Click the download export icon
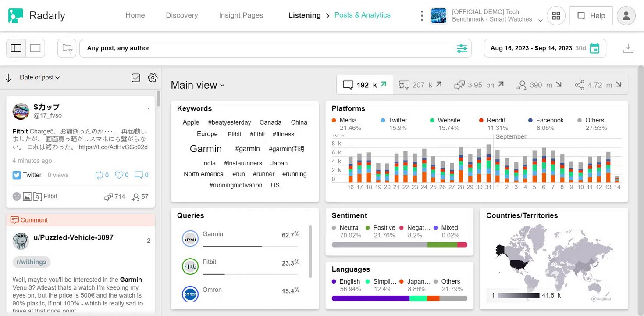This screenshot has height=316, width=644. coord(628,48)
